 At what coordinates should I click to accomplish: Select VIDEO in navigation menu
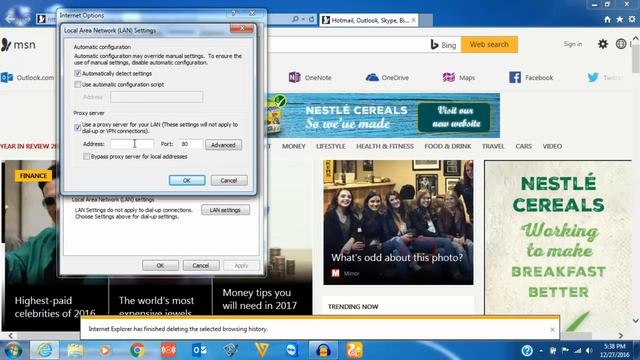552,146
